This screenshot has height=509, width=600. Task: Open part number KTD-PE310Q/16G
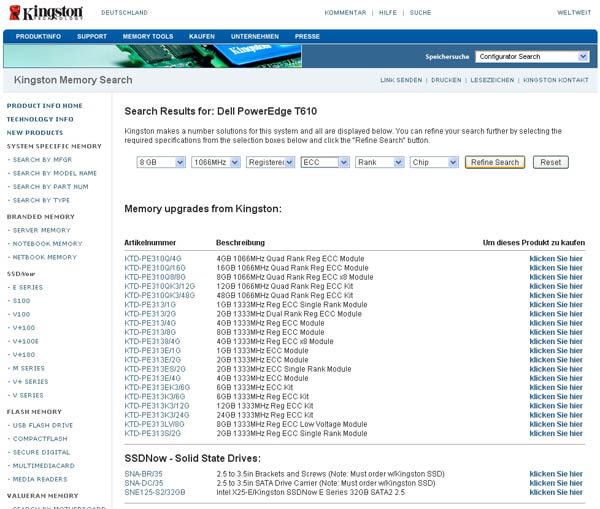pos(155,268)
